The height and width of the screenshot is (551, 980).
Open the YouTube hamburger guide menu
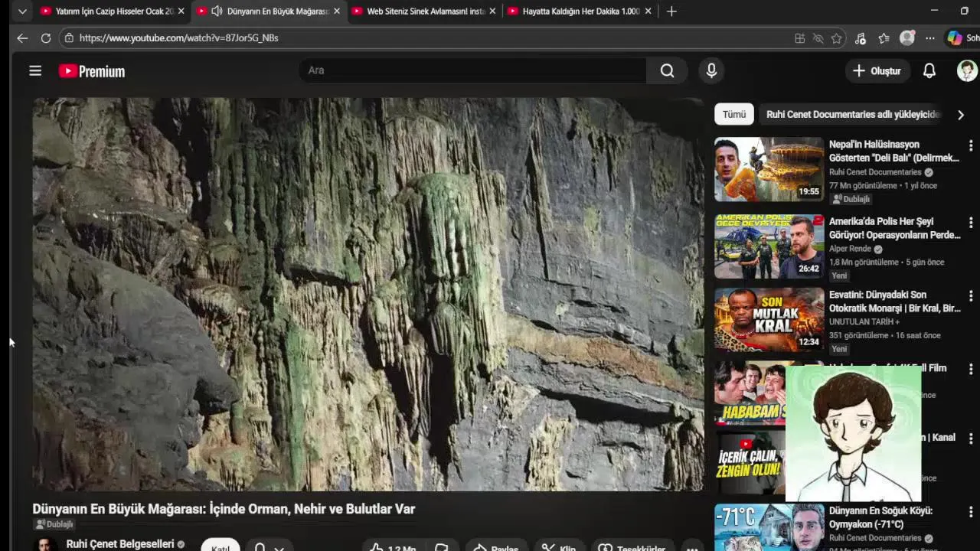(35, 70)
